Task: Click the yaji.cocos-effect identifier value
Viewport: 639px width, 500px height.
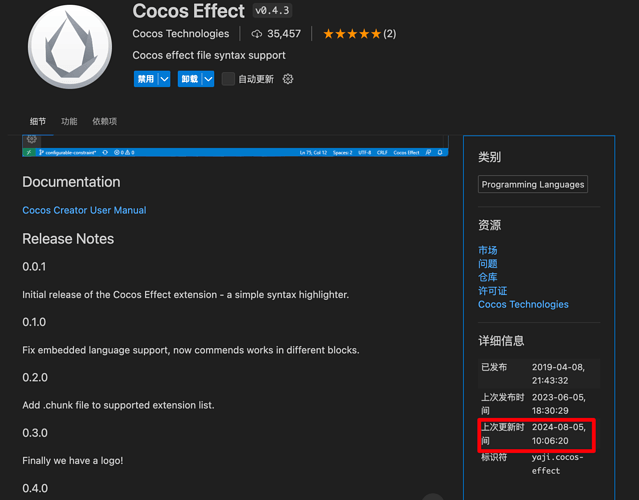Action: coord(557,464)
